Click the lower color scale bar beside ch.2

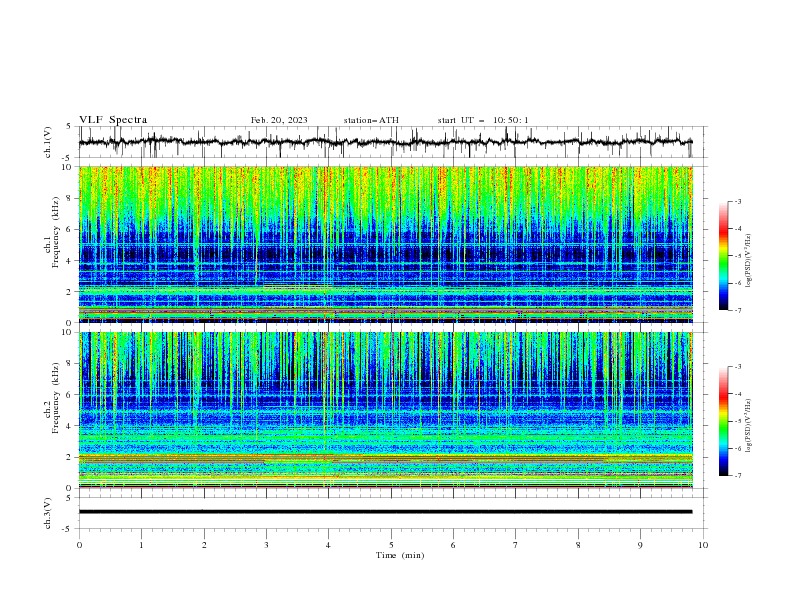coord(723,421)
